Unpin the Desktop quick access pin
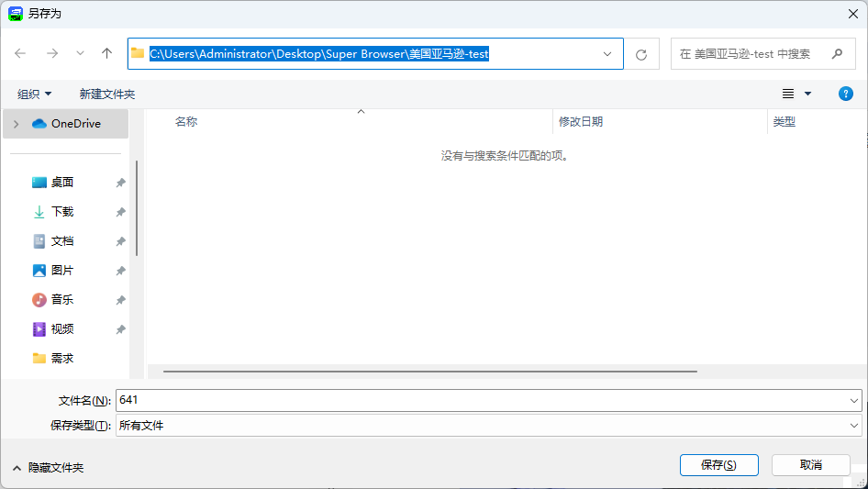The width and height of the screenshot is (868, 489). 120,183
